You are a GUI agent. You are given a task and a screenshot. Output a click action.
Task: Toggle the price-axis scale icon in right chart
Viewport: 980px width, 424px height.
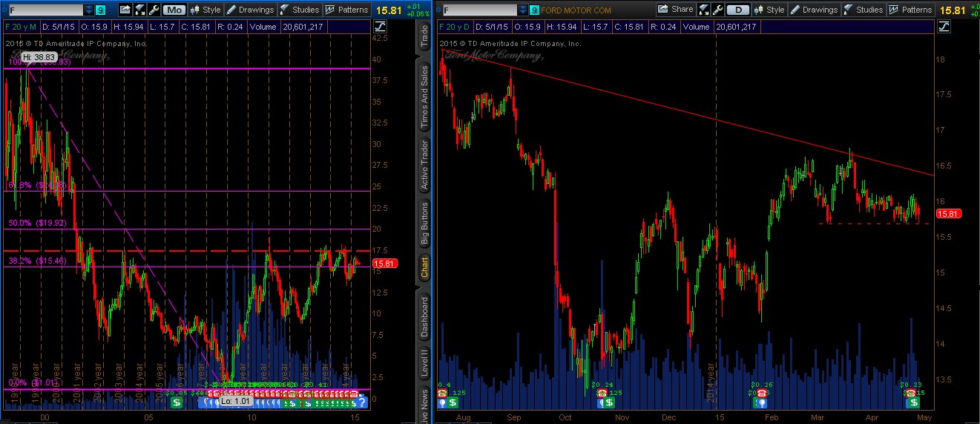point(944,27)
